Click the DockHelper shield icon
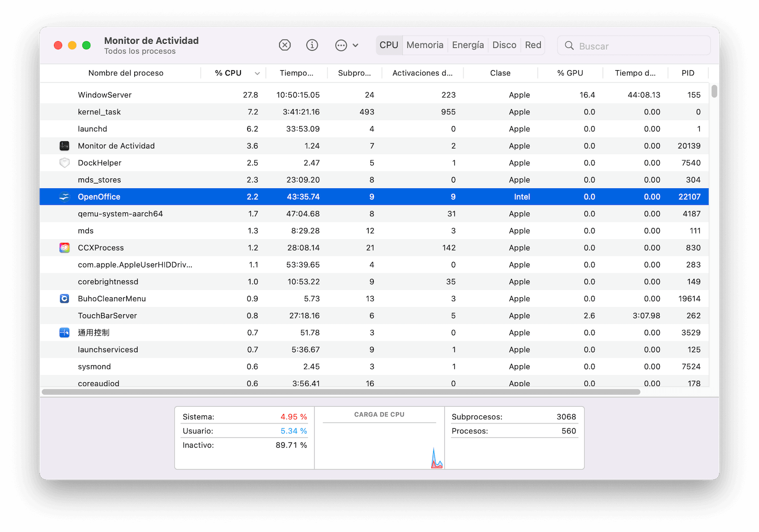 point(65,163)
